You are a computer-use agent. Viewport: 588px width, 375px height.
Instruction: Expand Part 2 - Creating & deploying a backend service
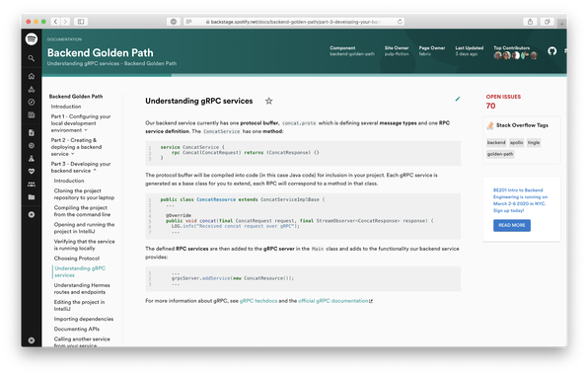tap(77, 147)
